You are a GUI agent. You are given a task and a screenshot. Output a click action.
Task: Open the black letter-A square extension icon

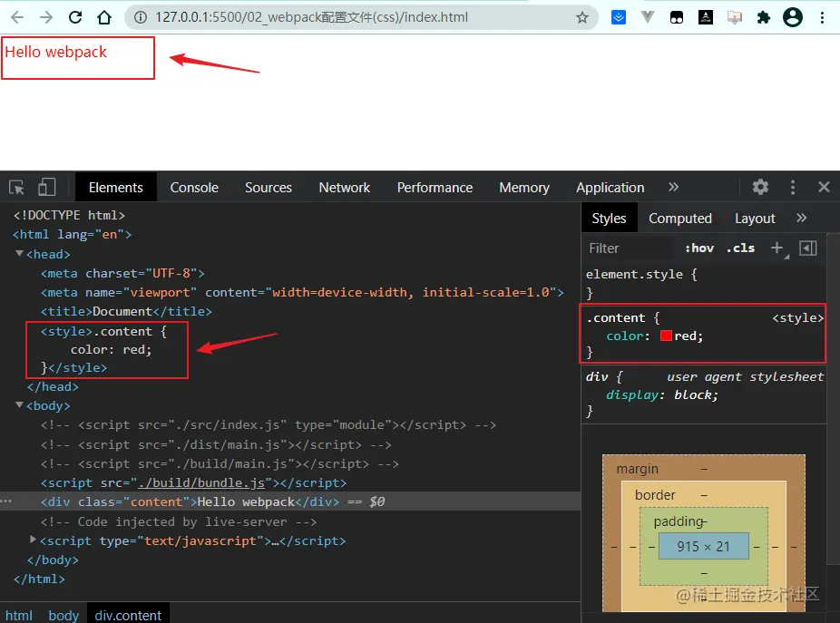point(706,17)
